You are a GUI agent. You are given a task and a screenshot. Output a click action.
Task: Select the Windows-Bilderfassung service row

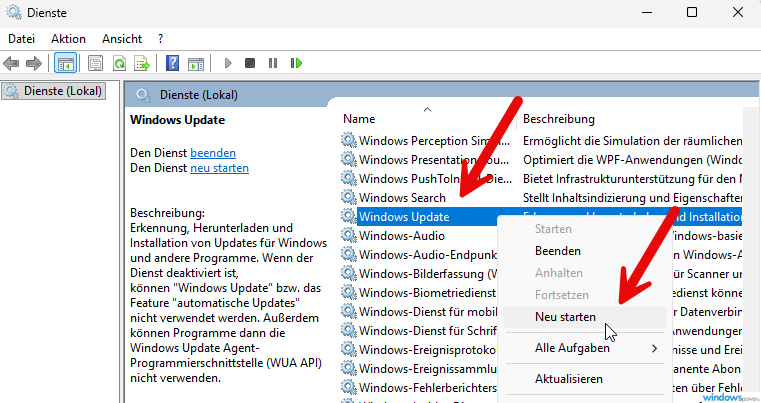point(419,273)
